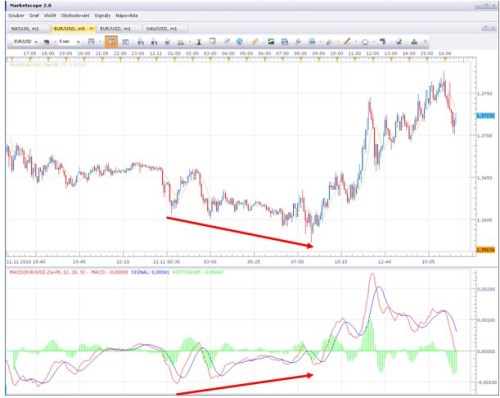Open the Nápověda menu
This screenshot has width=500, height=398.
(127, 16)
